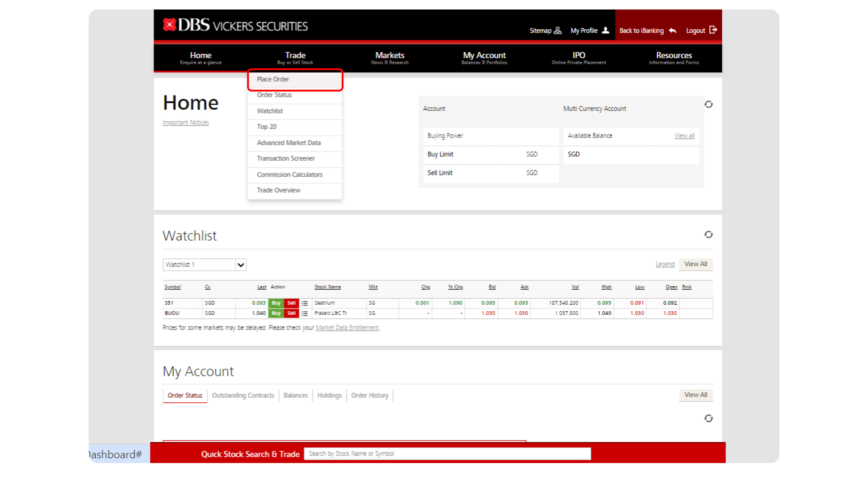Switch to the Order Status tab
The width and height of the screenshot is (868, 500).
click(185, 396)
